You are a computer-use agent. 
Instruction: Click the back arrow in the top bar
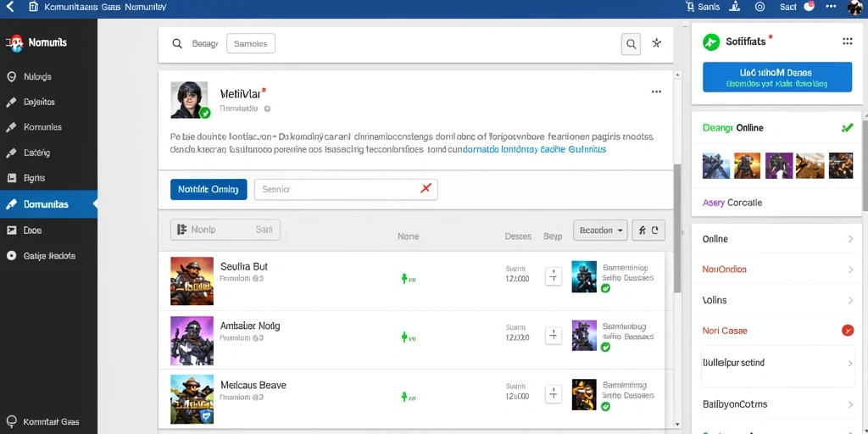(10, 7)
